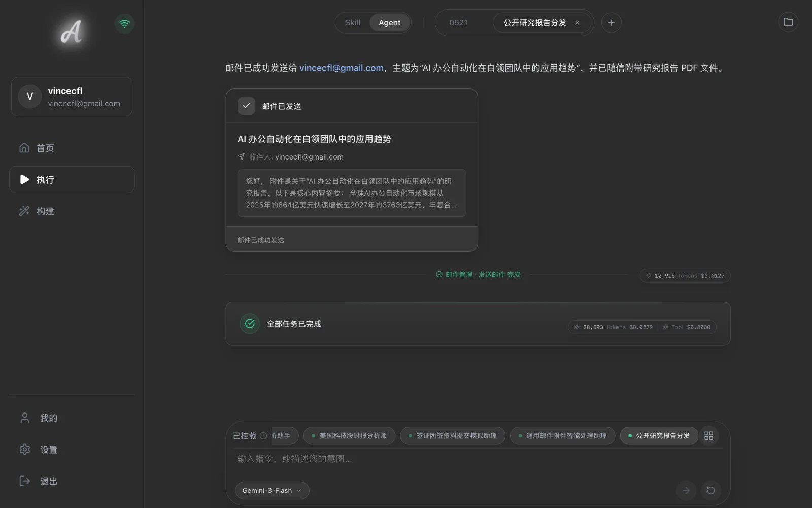Click the info icon beside 已挂载
812x508 pixels.
tap(263, 436)
